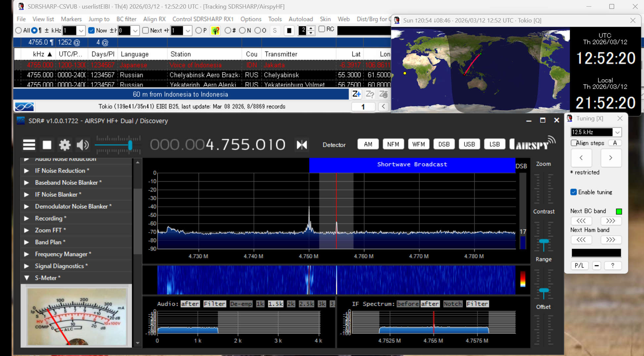Screen dimensions: 644x356
Task: Enable the Align steps checkbox
Action: [x=574, y=143]
